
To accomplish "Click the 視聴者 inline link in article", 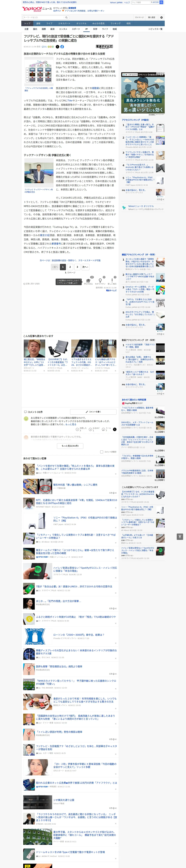I will tap(95, 88).
